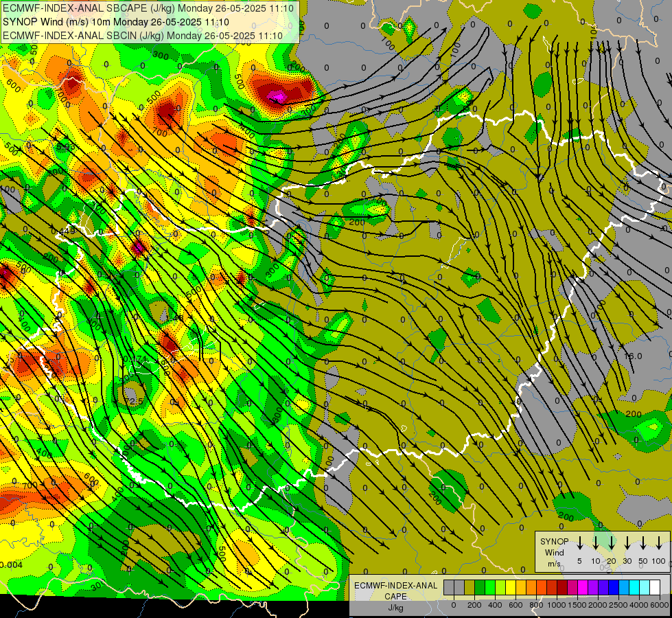The width and height of the screenshot is (672, 618).
Task: Click the '0.004' value near bottom left
Action: [11, 564]
